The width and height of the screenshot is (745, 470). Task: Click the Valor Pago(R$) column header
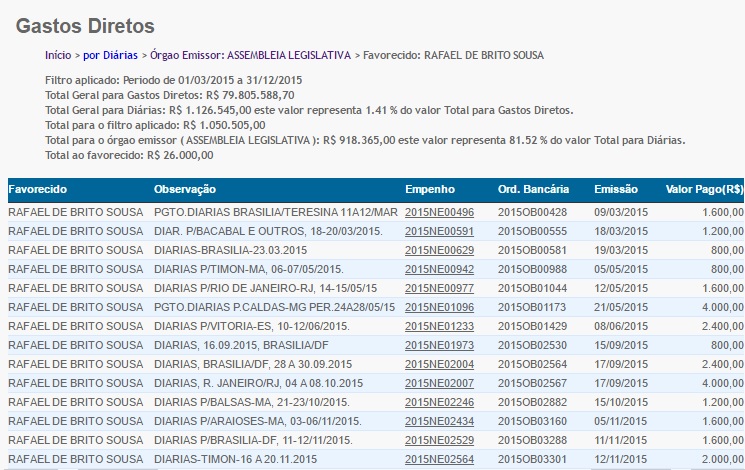704,189
